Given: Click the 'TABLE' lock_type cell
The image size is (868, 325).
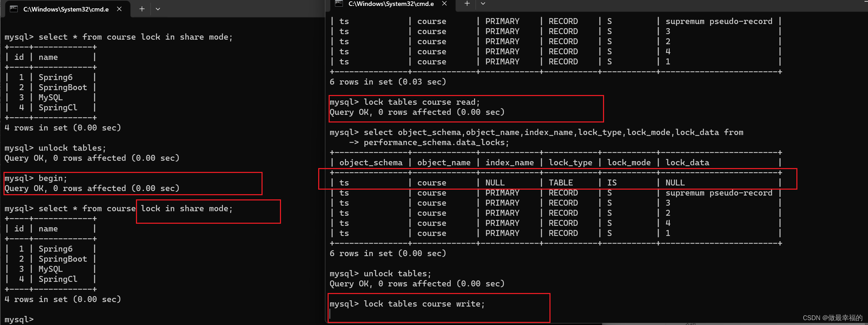Looking at the screenshot, I should [561, 183].
